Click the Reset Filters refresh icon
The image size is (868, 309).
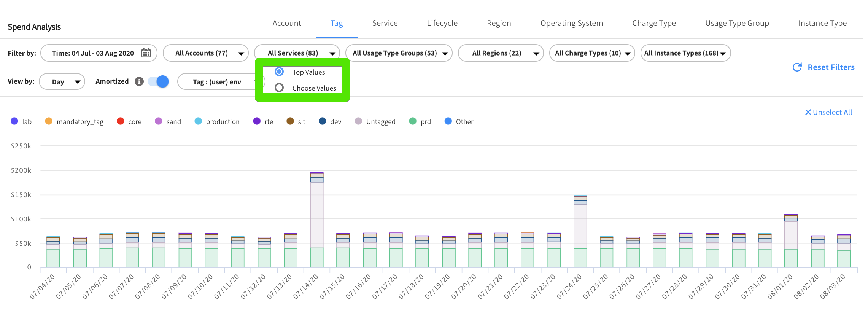pos(797,67)
